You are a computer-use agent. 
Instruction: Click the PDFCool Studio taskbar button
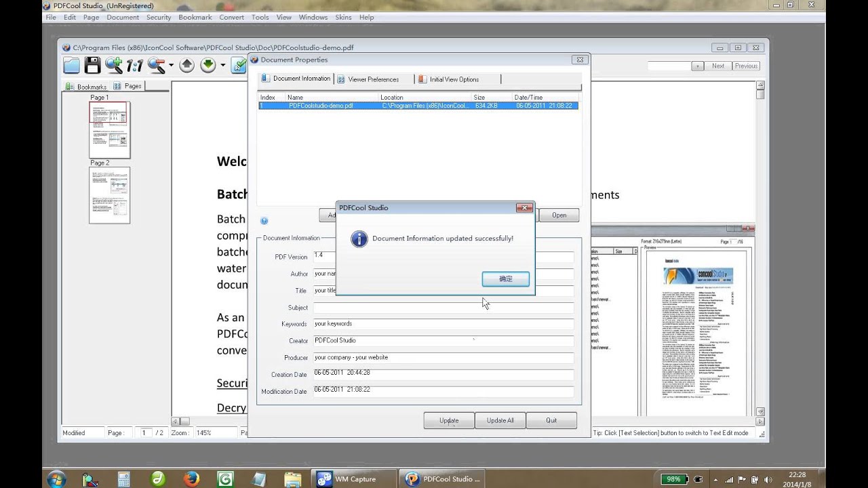coord(442,479)
